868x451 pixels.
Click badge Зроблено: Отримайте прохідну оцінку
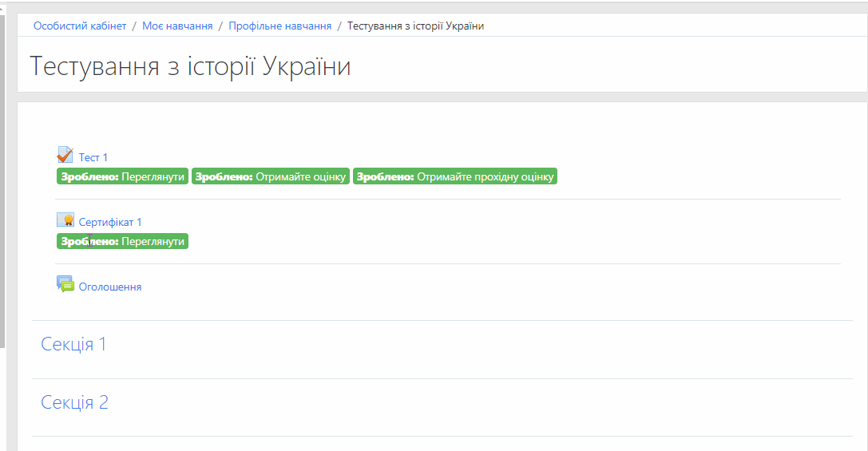[x=455, y=176]
